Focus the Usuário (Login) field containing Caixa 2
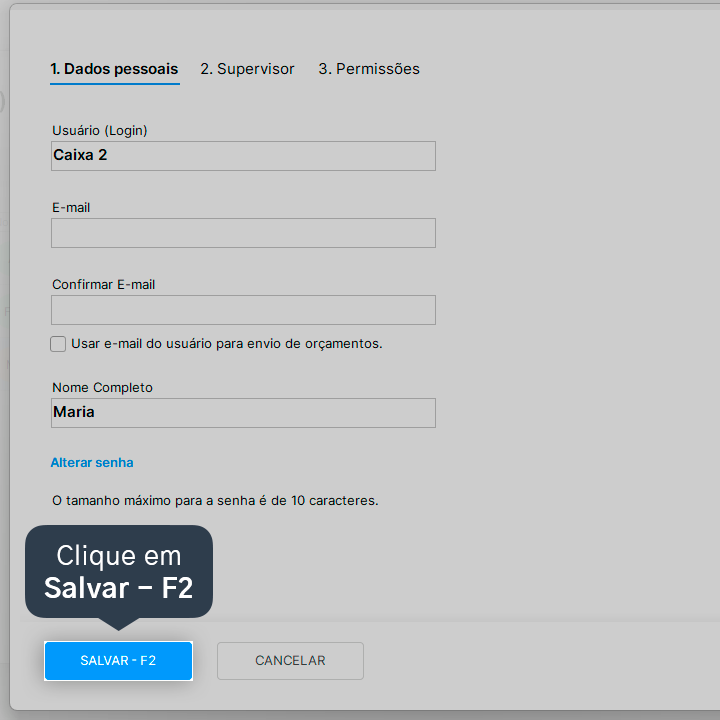The width and height of the screenshot is (720, 720). 243,156
